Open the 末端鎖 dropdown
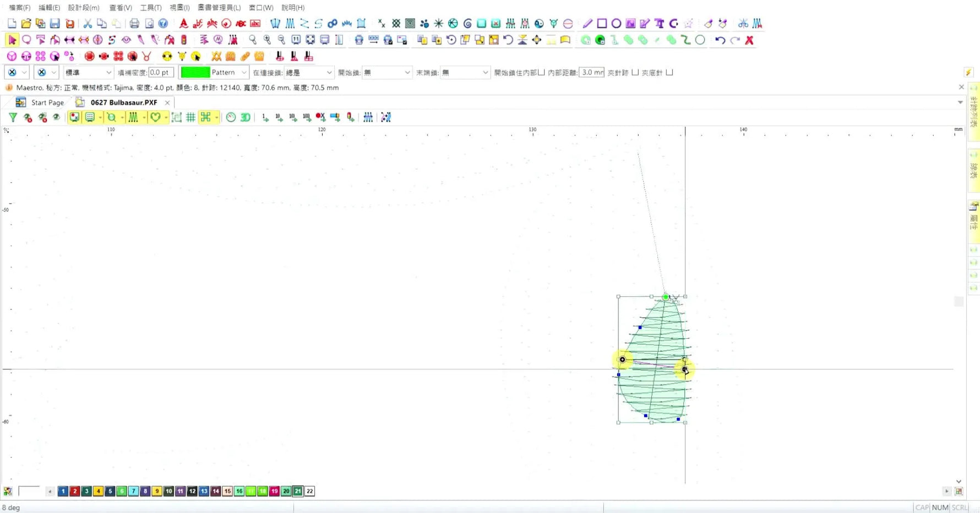 point(465,72)
